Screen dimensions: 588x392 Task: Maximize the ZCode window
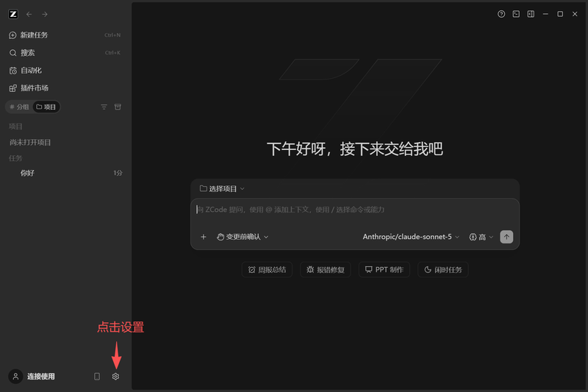(560, 14)
